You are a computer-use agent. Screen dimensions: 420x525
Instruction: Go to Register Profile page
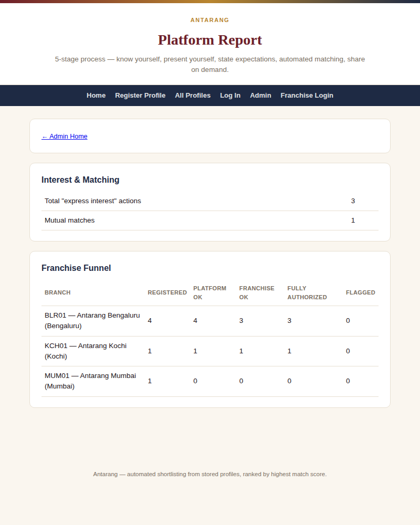(140, 96)
